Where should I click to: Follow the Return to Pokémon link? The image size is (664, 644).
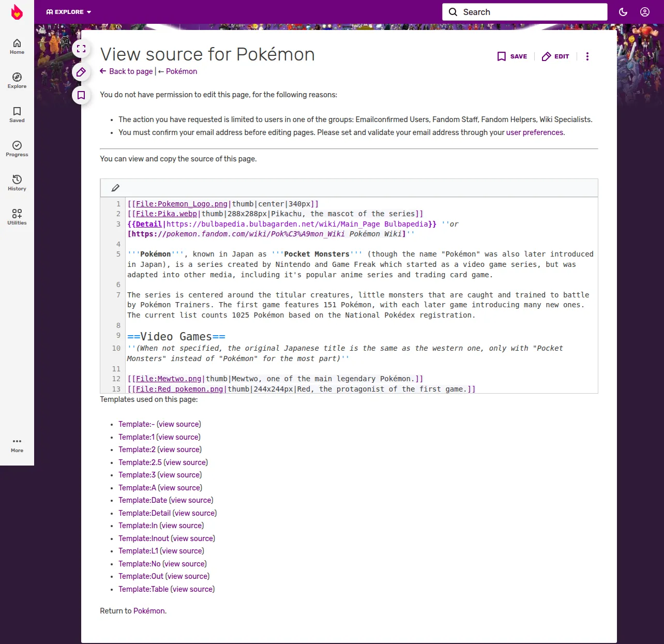click(x=149, y=611)
